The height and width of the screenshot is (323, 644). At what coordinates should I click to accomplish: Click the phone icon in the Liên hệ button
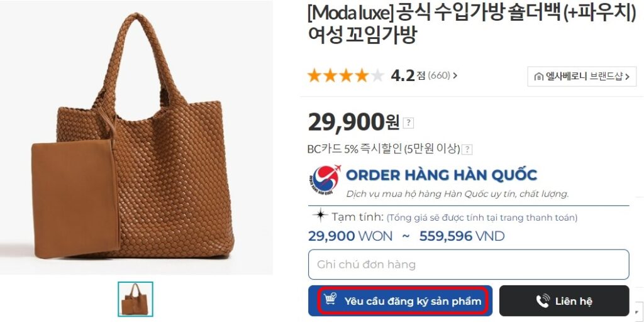click(x=543, y=301)
